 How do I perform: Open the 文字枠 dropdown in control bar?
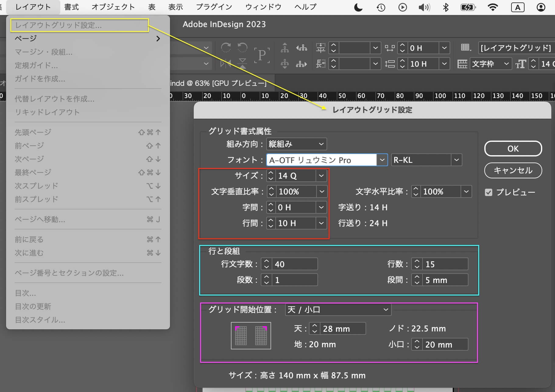click(490, 64)
